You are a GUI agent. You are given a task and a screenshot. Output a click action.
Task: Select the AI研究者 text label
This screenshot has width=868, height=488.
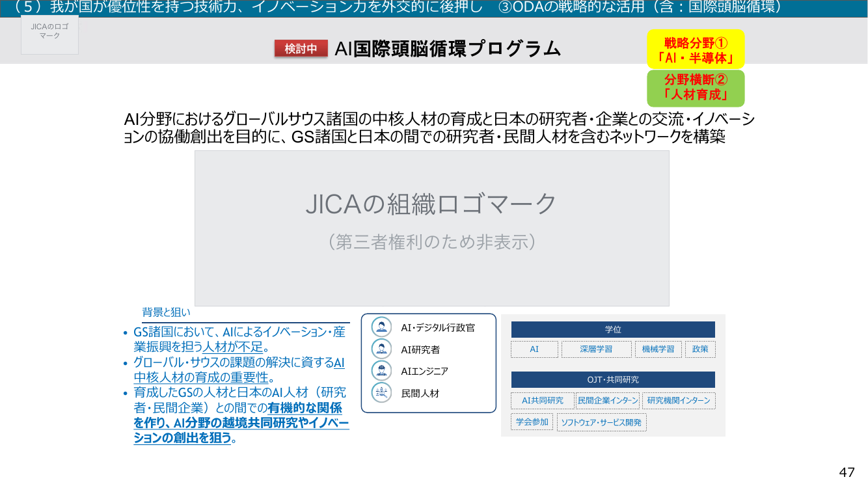pyautogui.click(x=420, y=349)
